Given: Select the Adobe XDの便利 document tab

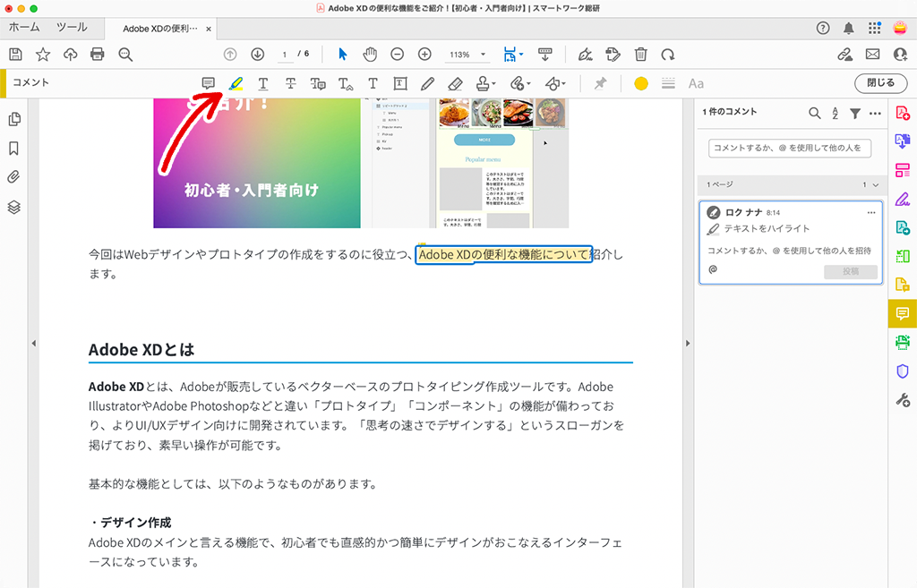Looking at the screenshot, I should (160, 29).
